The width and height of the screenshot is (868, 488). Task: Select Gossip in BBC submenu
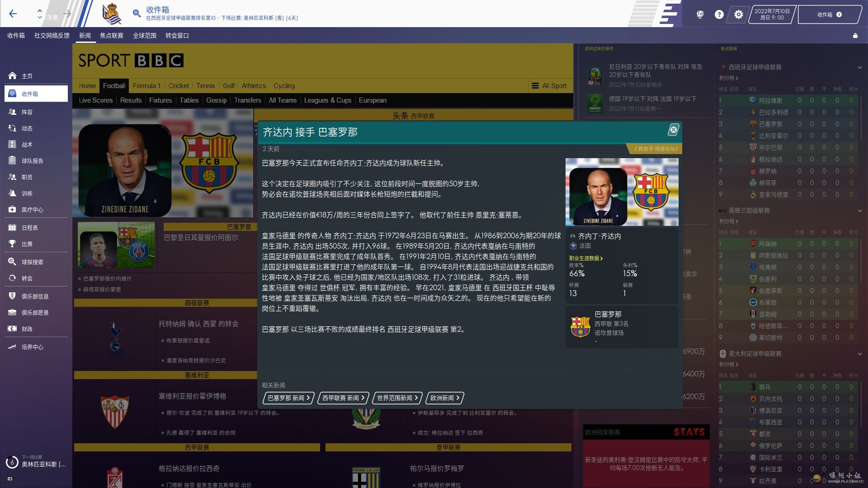click(216, 100)
